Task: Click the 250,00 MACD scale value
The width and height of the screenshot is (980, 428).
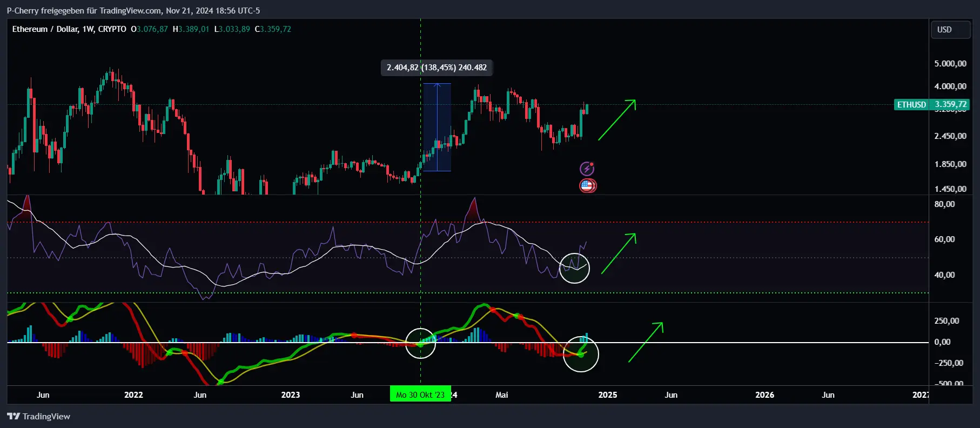Action: tap(947, 320)
